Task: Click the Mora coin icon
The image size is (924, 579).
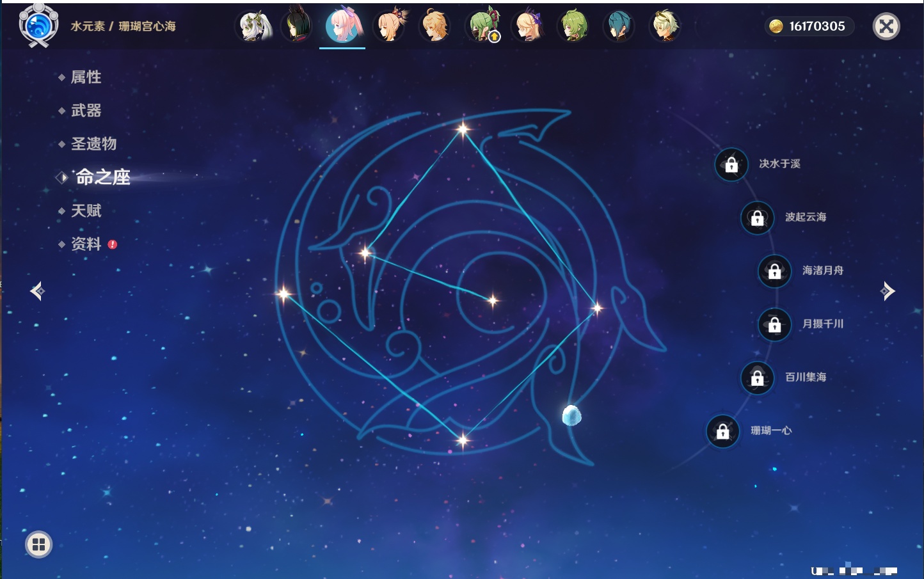Action: [776, 26]
